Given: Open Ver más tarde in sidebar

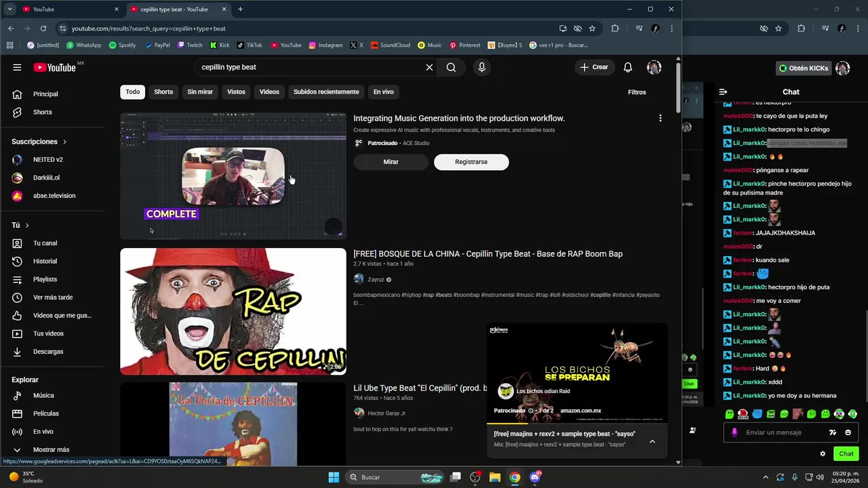Looking at the screenshot, I should (52, 297).
